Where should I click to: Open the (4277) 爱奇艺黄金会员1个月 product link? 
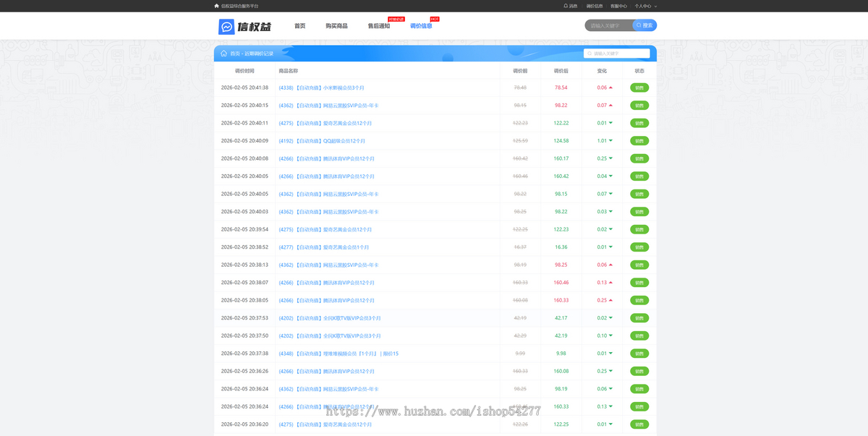(x=325, y=247)
